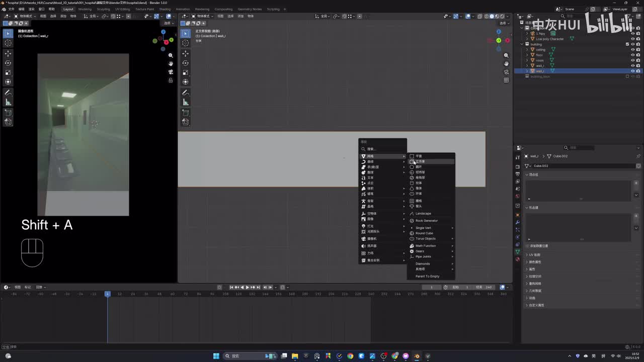Screen dimensions: 644x362
Task: Open the Diamonds submenu
Action: coord(431,263)
